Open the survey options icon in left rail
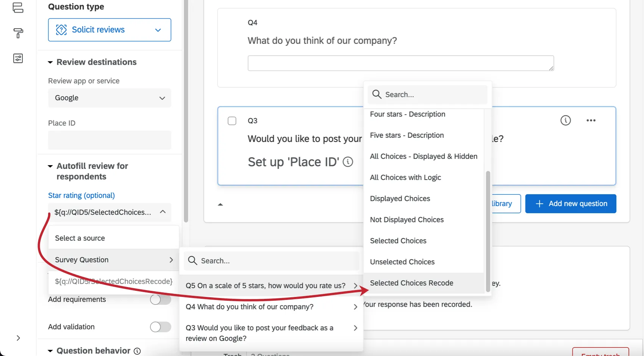644x356 pixels. click(x=18, y=58)
